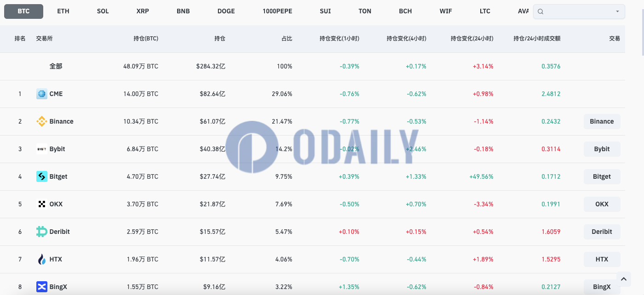
Task: Click Binance's 10.34万 BTC holdings cell
Action: (x=141, y=121)
